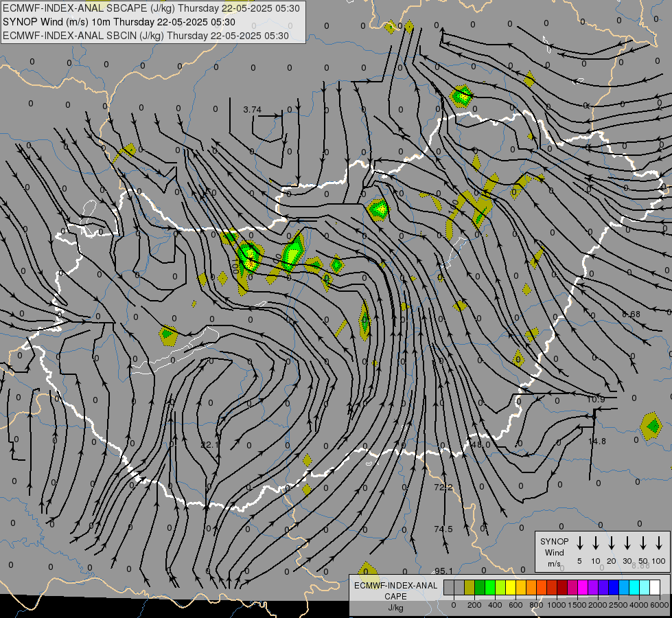This screenshot has width=672, height=618.
Task: Click the wind legend arrow above 10
Action: pos(596,543)
